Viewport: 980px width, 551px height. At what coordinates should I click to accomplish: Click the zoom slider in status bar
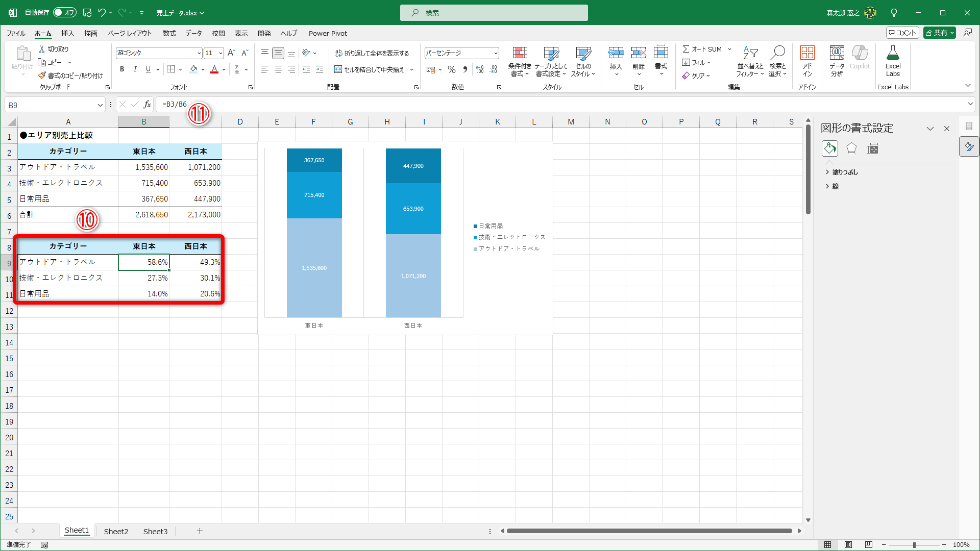tap(914, 545)
